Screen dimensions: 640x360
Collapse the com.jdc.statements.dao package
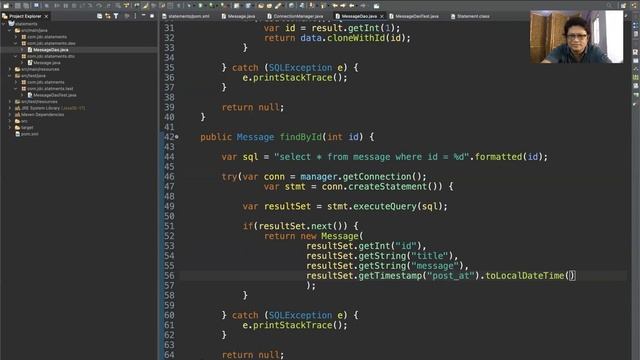pyautogui.click(x=16, y=43)
